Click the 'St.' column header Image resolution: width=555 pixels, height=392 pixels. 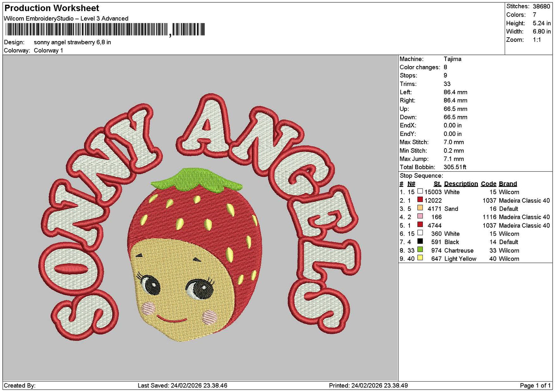coord(437,184)
